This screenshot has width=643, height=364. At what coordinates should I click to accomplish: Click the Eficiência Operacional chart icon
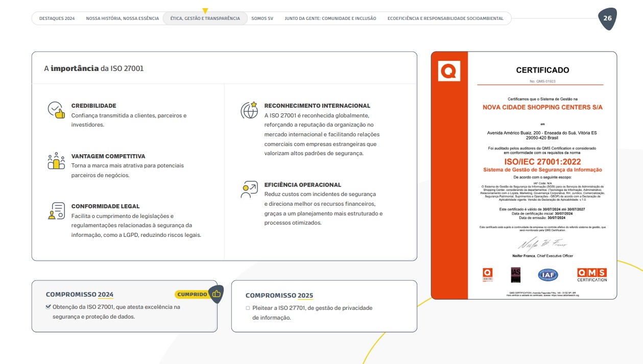click(249, 189)
